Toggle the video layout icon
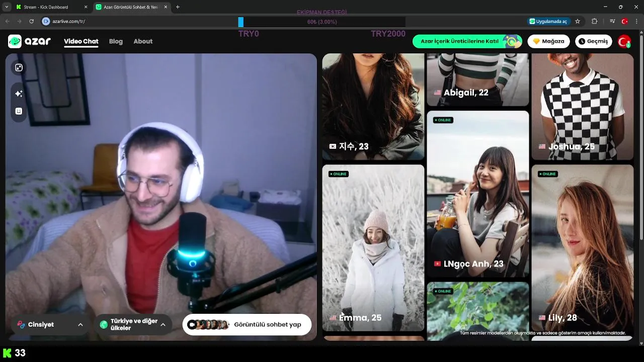The width and height of the screenshot is (644, 362). click(19, 67)
